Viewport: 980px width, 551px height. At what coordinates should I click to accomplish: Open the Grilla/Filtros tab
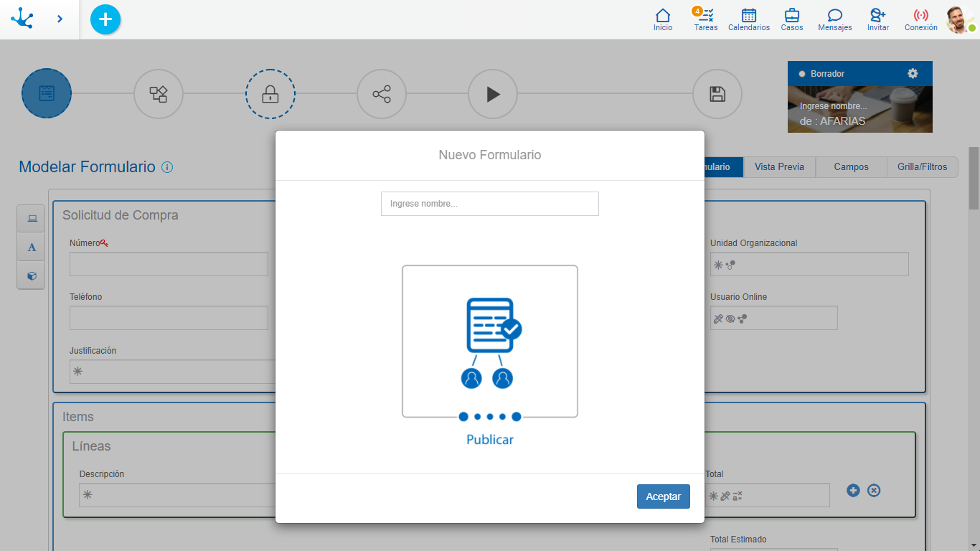tap(922, 167)
